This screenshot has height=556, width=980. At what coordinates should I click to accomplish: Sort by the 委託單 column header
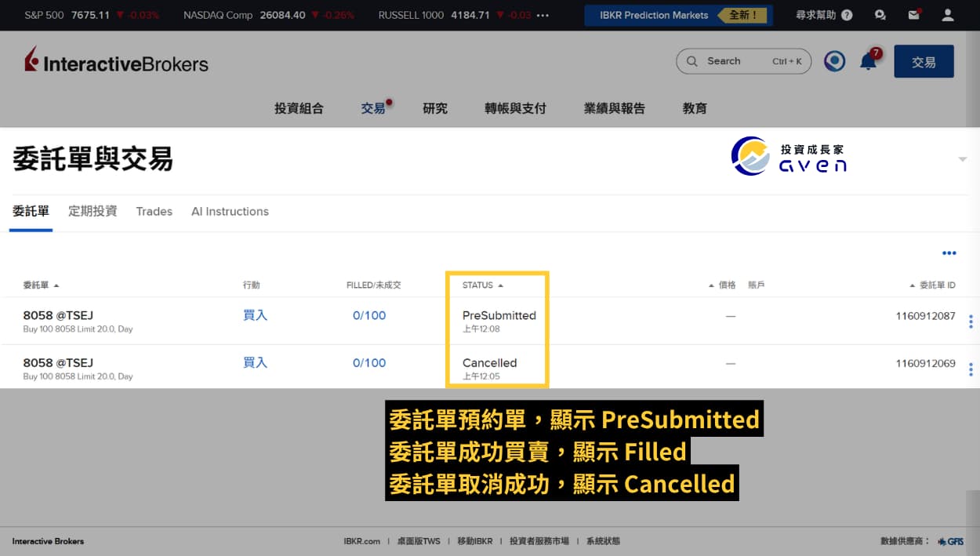(x=41, y=285)
